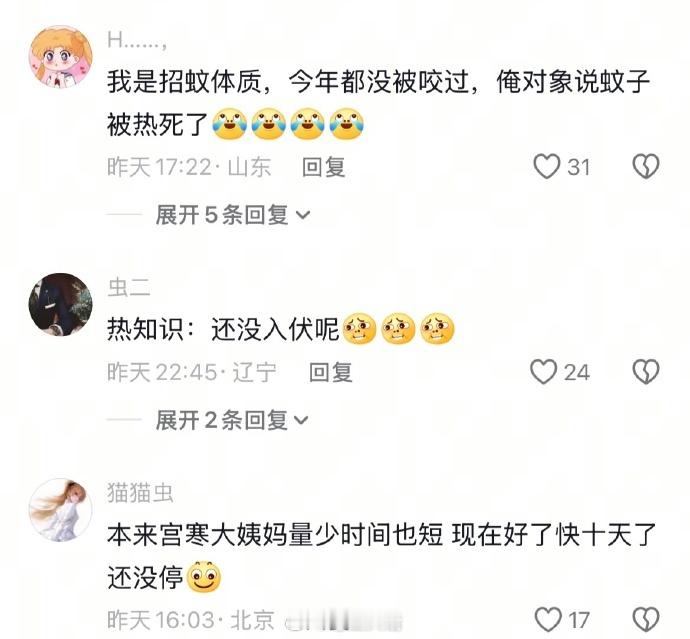Screen dimensions: 690x639
Task: Like 猫猫虫's comment with 17 likes
Action: [x=548, y=619]
